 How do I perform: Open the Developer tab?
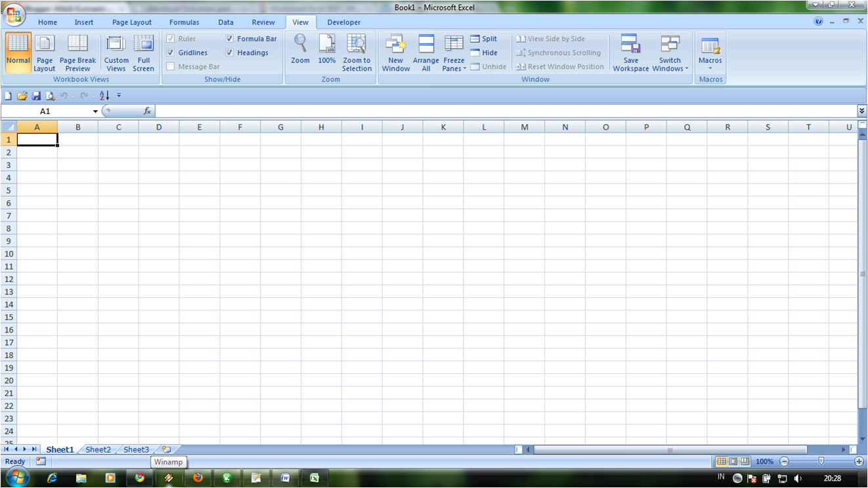click(x=343, y=22)
